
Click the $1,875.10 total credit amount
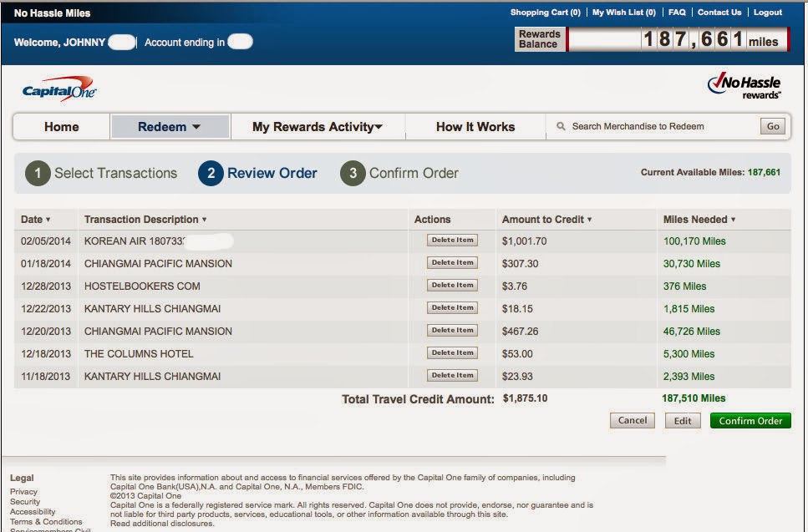point(525,398)
